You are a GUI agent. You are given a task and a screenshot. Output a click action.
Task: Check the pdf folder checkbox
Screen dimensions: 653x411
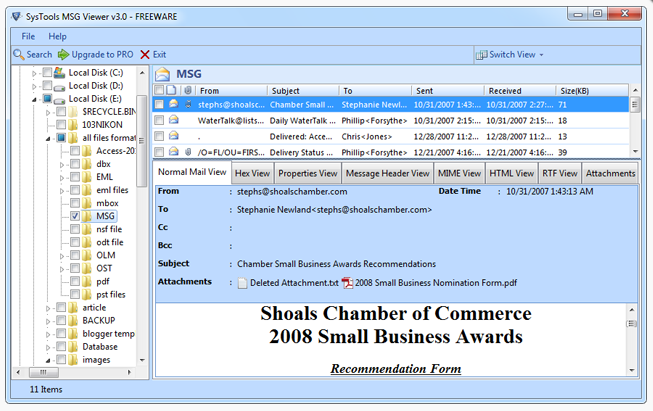[75, 281]
